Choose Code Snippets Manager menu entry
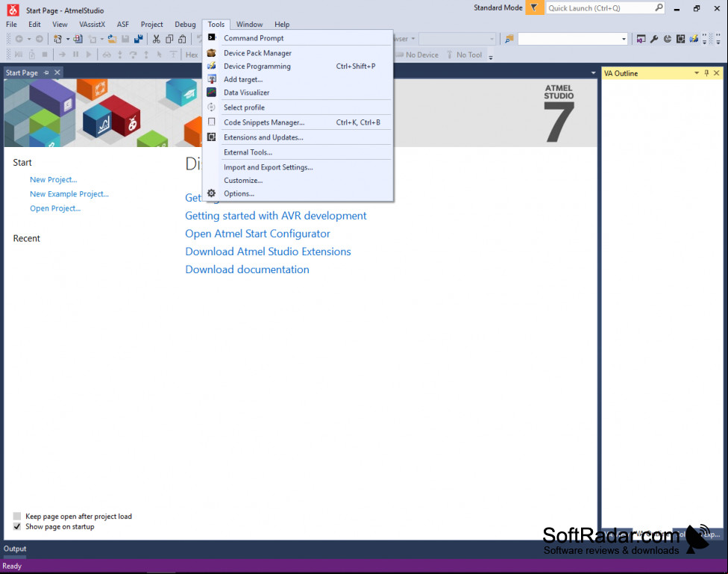Viewport: 728px width, 574px height. click(298, 122)
